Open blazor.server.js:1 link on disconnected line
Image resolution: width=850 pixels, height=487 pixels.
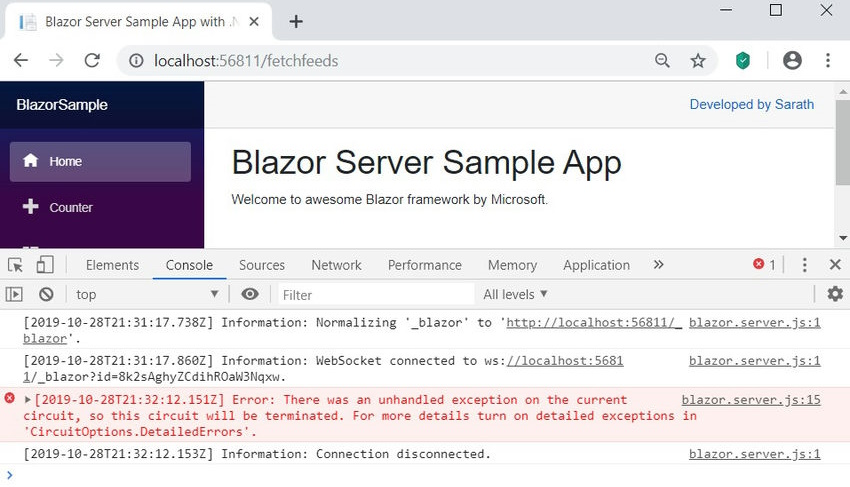click(x=755, y=454)
